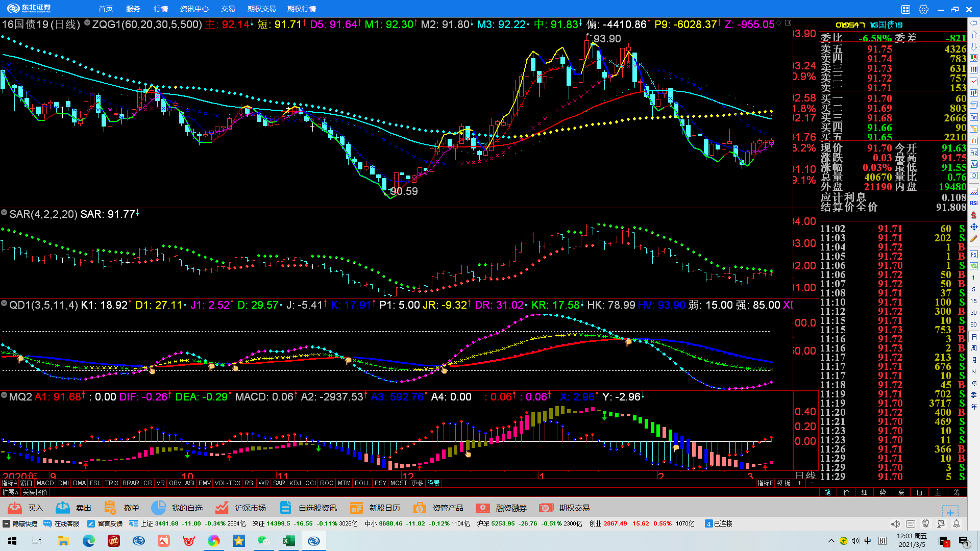Toggle the SAR indicator panel circle marker
Image resolution: width=980 pixels, height=551 pixels.
point(4,212)
